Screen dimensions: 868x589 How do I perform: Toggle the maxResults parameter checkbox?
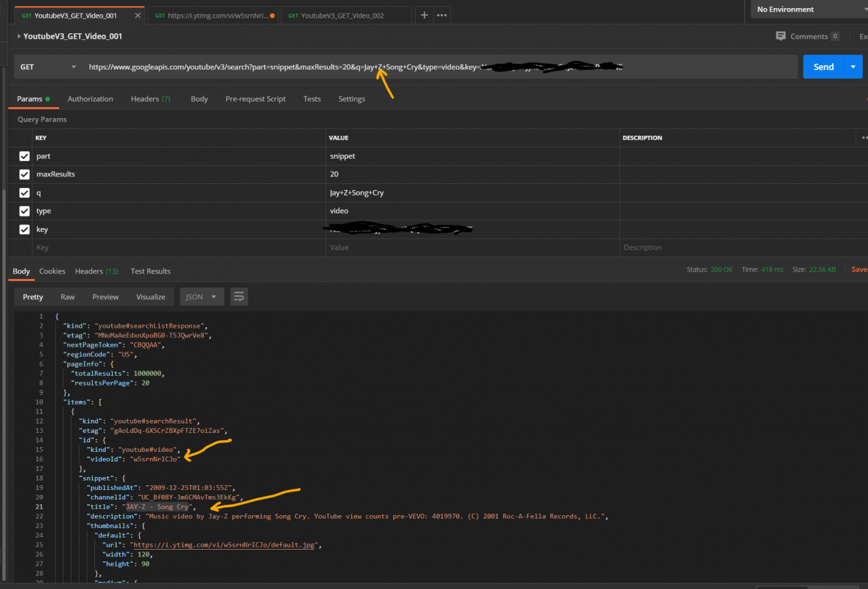coord(24,174)
